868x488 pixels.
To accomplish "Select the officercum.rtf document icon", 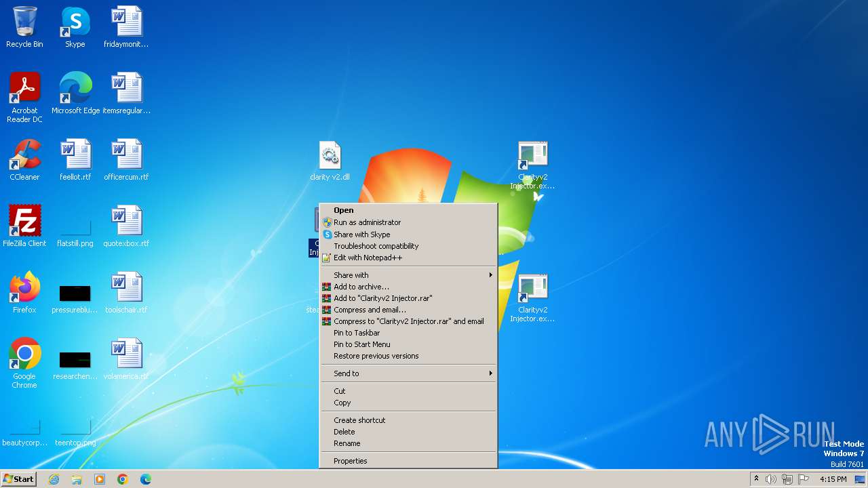I will pos(126,160).
